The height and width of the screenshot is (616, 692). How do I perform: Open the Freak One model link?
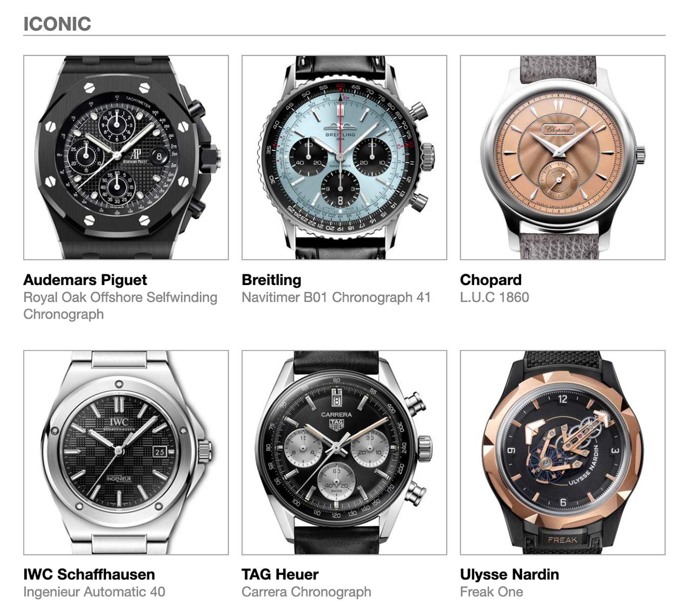click(x=491, y=592)
